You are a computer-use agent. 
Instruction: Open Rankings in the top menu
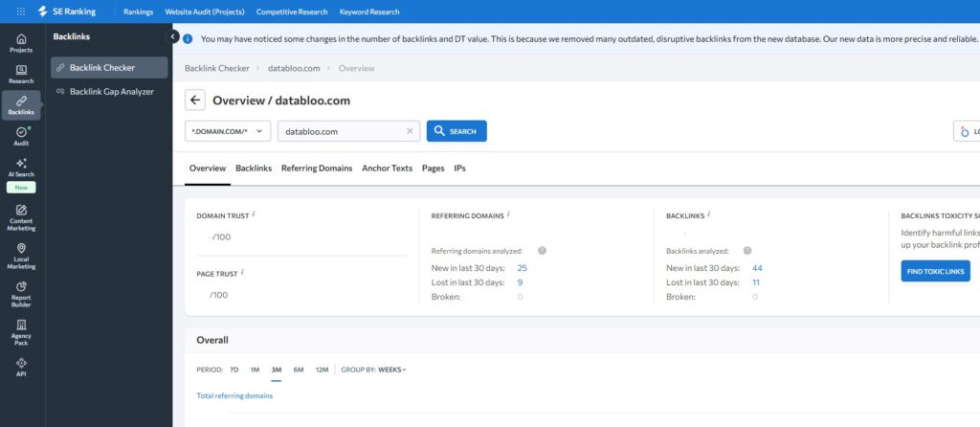[138, 11]
